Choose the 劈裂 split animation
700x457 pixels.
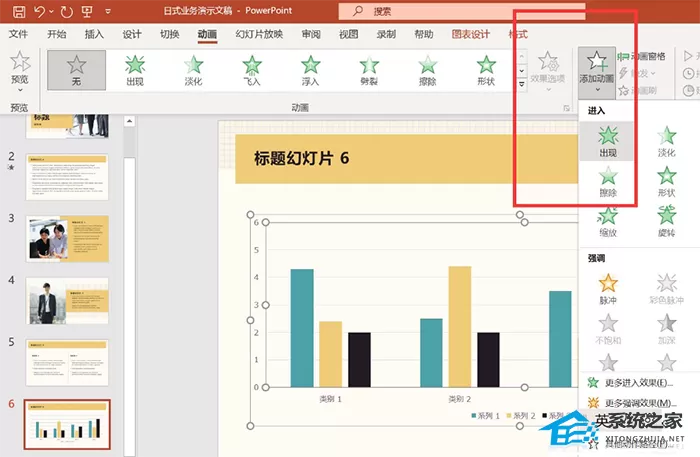tap(369, 71)
